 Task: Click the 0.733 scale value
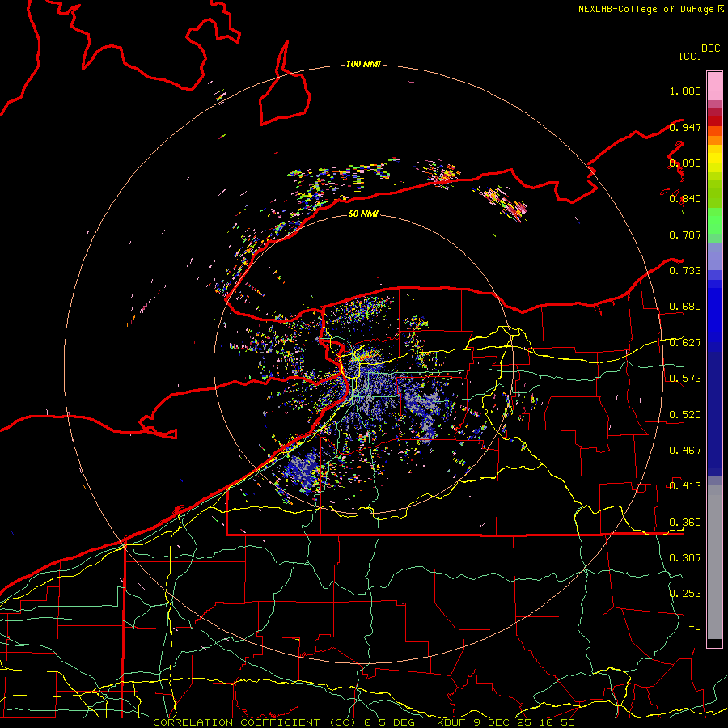coord(685,271)
